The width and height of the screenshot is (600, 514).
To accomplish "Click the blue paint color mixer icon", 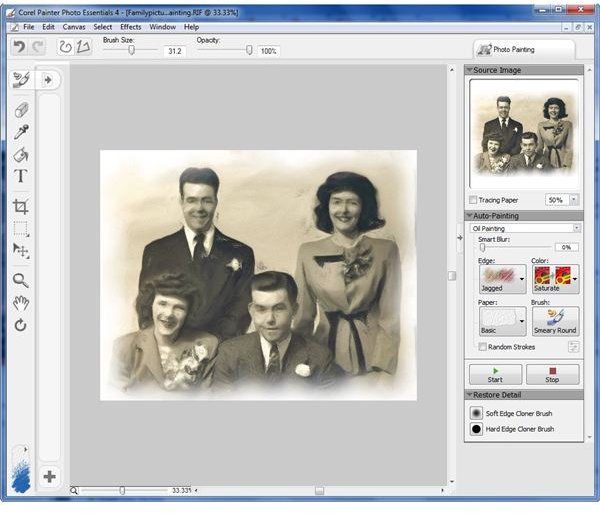I will pos(21,477).
